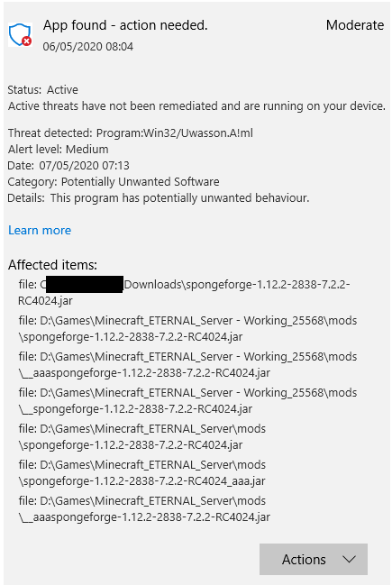Click the Working_25568 __spongeforge jar entry

point(187,401)
